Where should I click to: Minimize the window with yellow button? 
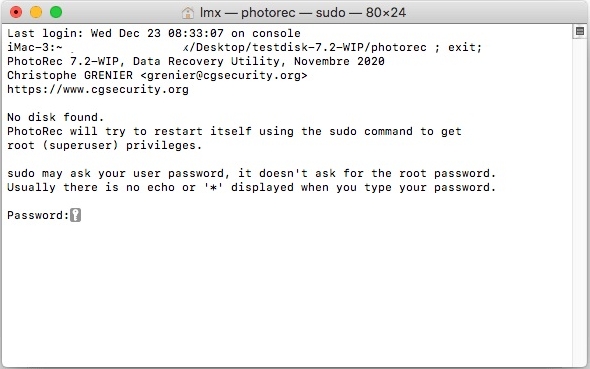[x=36, y=12]
